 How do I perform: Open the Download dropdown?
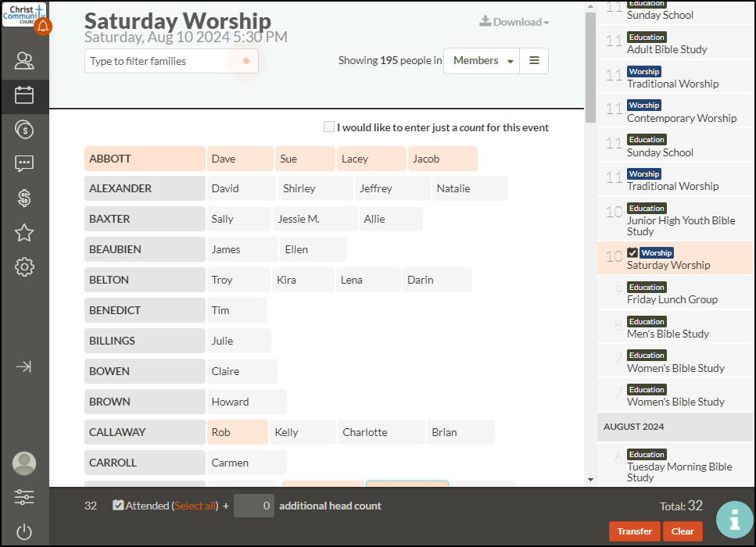[x=514, y=22]
